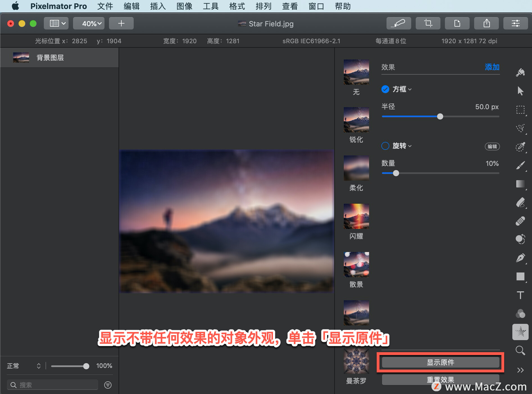Select the highlighted Effects tool
The width and height of the screenshot is (532, 394).
(520, 332)
